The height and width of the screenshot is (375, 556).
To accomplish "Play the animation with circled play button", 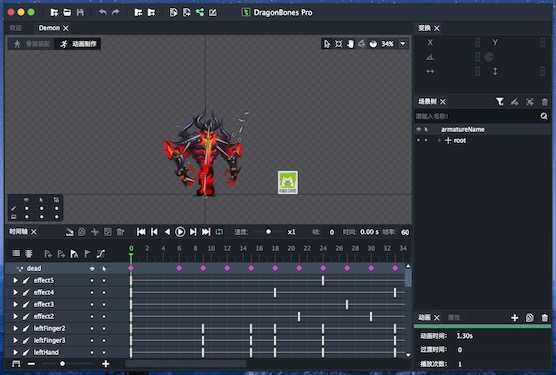I will point(180,232).
